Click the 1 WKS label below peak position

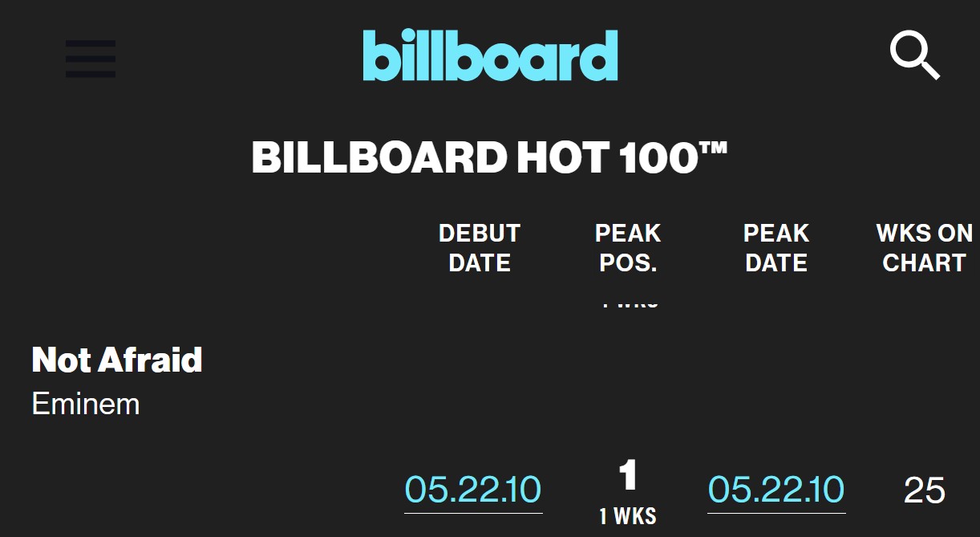point(628,517)
